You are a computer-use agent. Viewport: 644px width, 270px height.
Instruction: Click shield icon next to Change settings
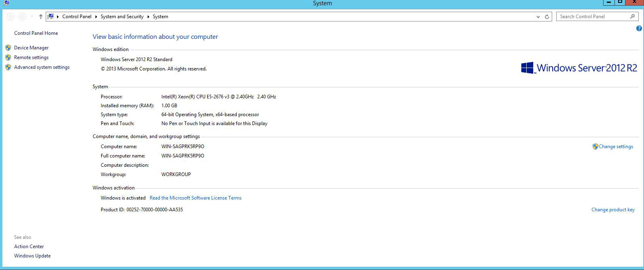click(x=595, y=147)
